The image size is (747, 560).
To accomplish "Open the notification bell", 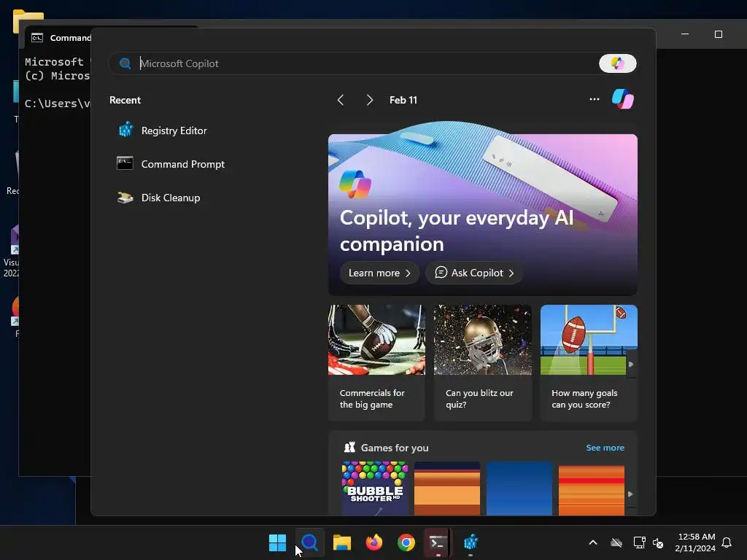I will pos(727,542).
